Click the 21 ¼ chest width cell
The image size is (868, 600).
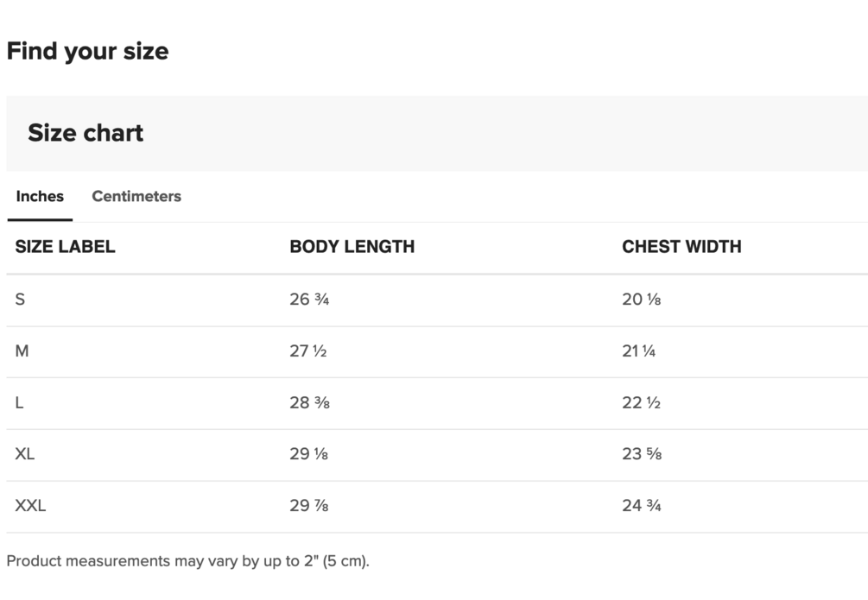tap(638, 351)
